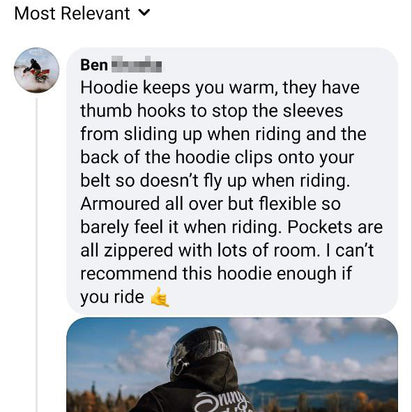Image resolution: width=412 pixels, height=412 pixels.
Task: Open Ben's circular profile picture
Action: click(37, 70)
